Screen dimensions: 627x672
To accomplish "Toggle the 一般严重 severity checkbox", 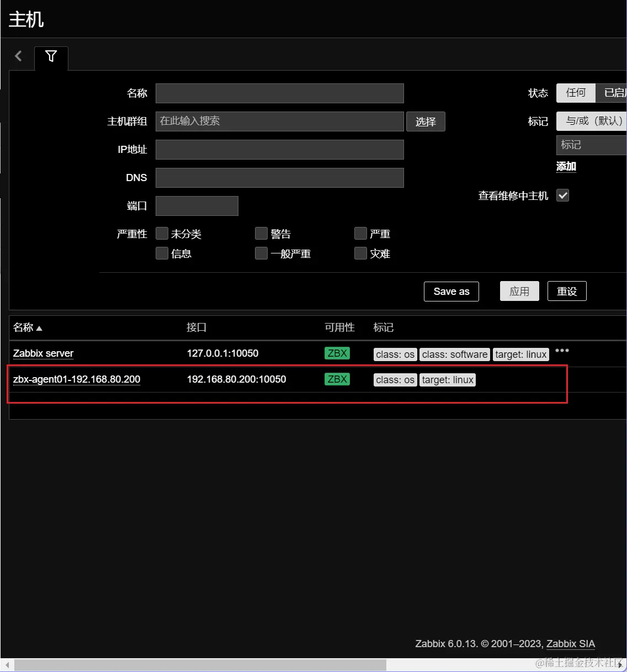I will [x=261, y=253].
